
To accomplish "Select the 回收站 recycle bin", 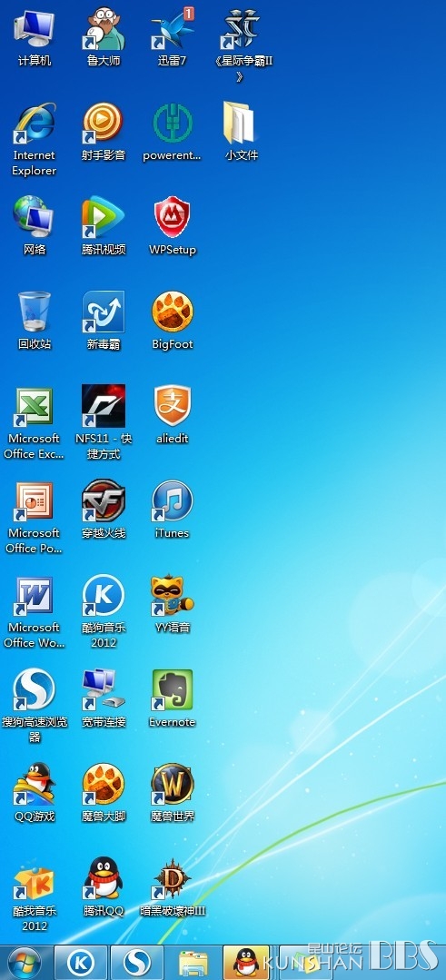I will (35, 312).
